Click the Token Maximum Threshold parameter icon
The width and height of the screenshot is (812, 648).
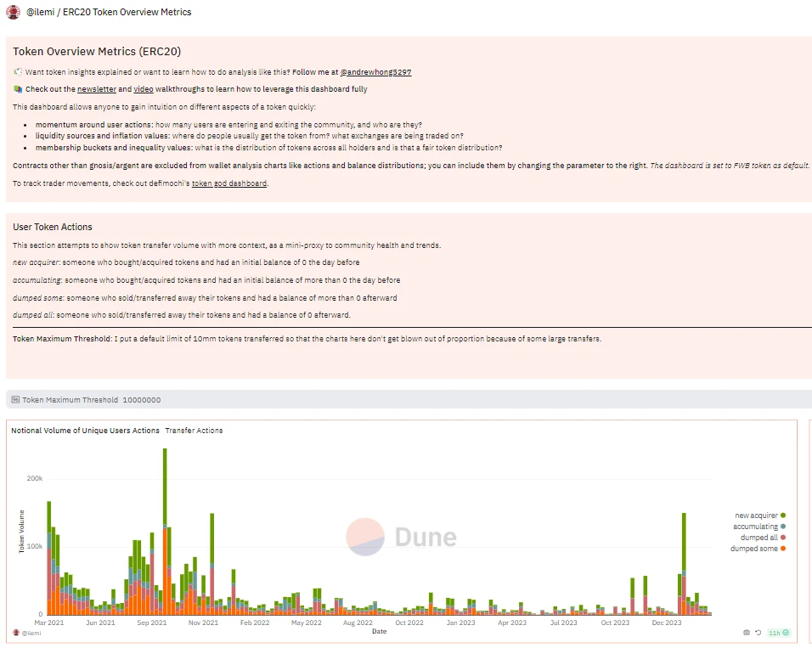(x=15, y=400)
